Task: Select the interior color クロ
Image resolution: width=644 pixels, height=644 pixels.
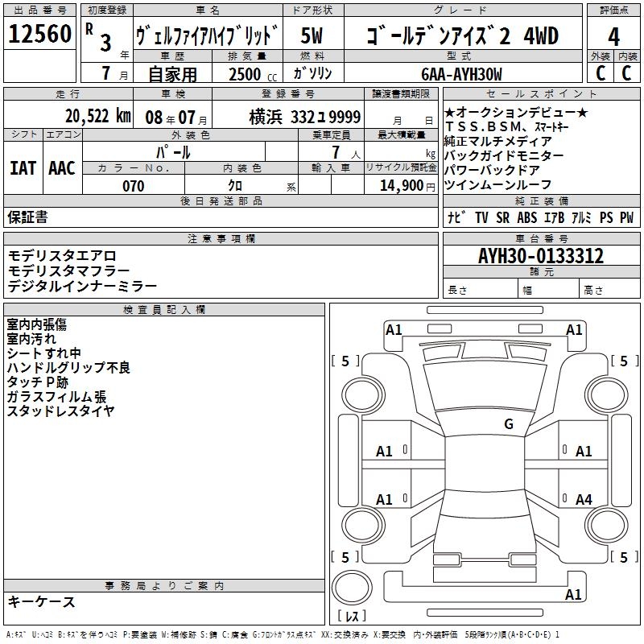Action: 235,186
